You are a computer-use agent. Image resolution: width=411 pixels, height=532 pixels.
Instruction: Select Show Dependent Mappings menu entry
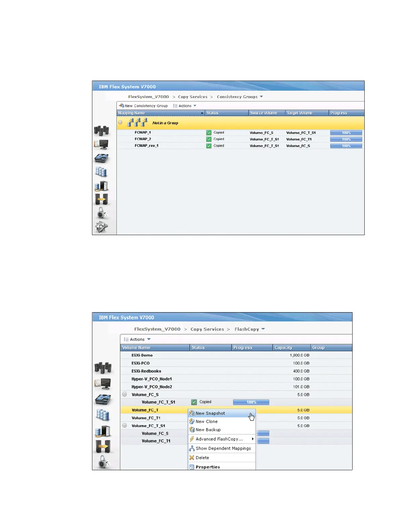[x=222, y=448]
